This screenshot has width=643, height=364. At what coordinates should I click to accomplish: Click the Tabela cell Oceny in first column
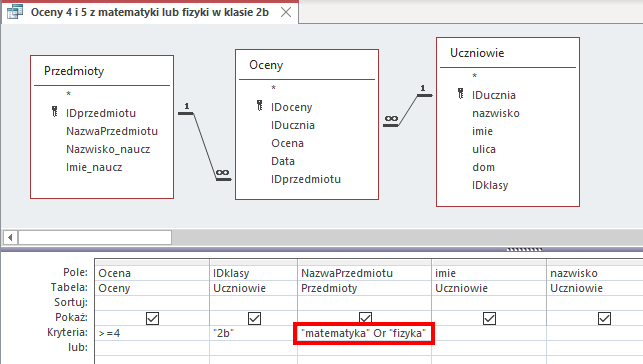(152, 288)
